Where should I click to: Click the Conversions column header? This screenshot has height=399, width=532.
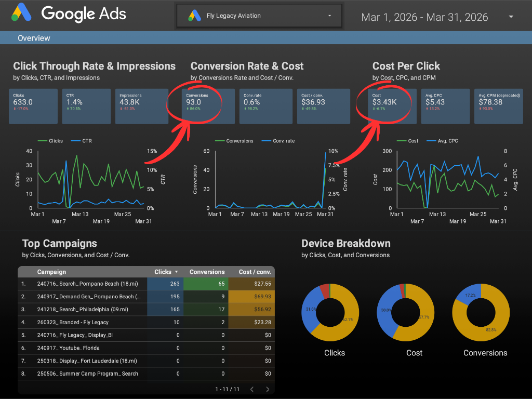pyautogui.click(x=207, y=272)
